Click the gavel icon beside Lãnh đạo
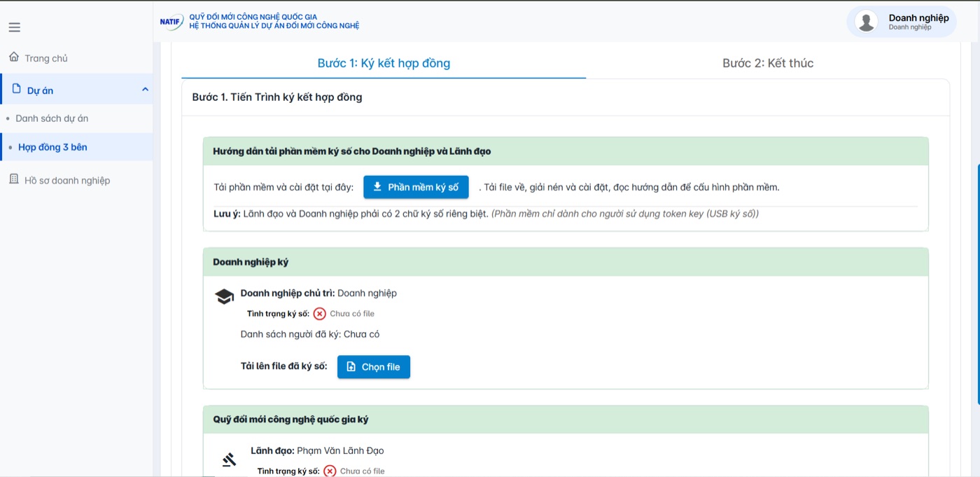 click(x=229, y=459)
